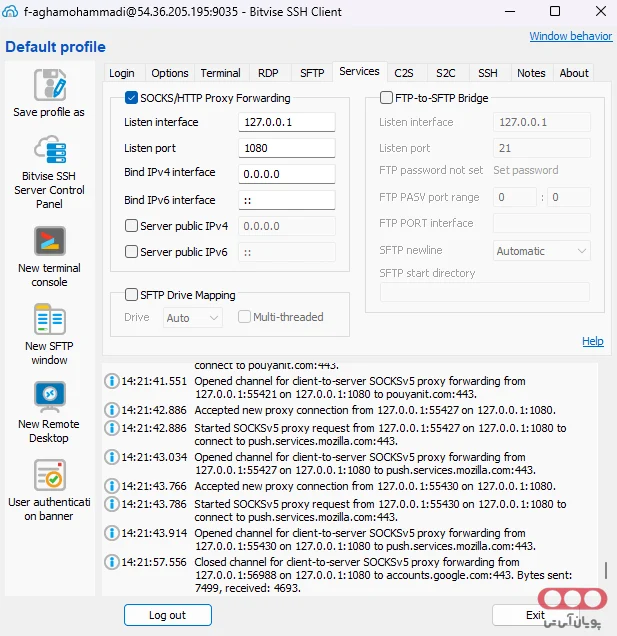Select the Services tab

tap(359, 71)
